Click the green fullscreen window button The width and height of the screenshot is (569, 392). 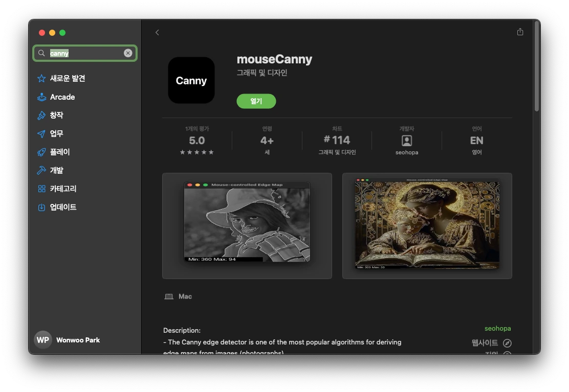pyautogui.click(x=62, y=33)
